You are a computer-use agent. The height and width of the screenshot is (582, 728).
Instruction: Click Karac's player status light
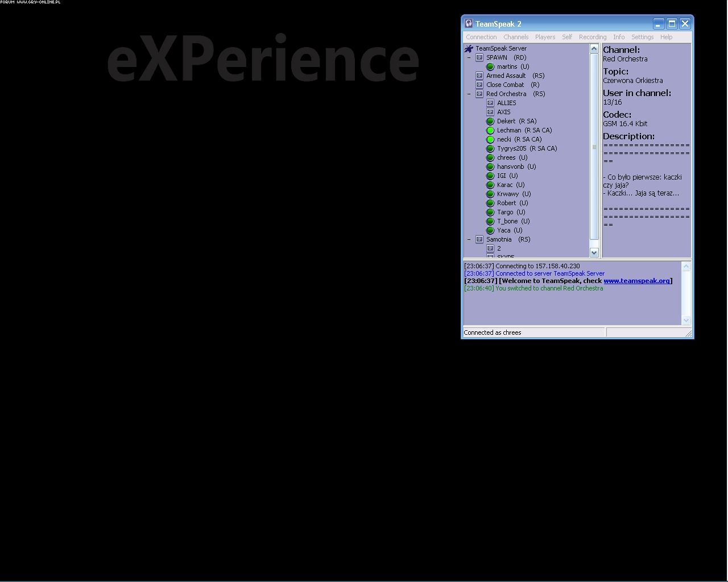click(x=490, y=185)
